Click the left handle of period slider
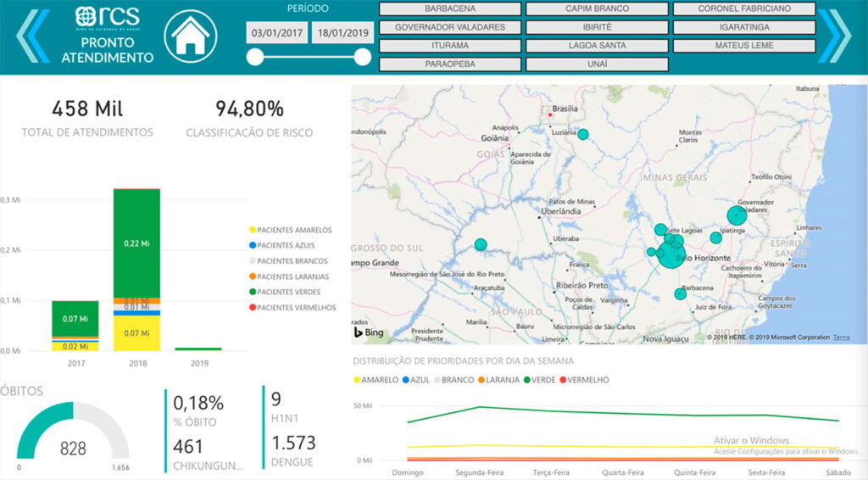Viewport: 868px width, 480px height. [x=254, y=57]
